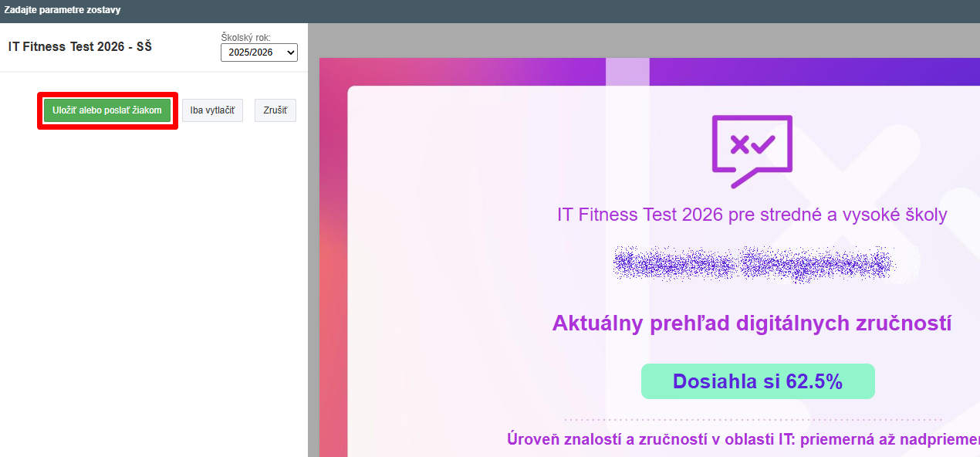The height and width of the screenshot is (457, 980).
Task: Cancel with the "Zrušiť" button
Action: point(275,110)
